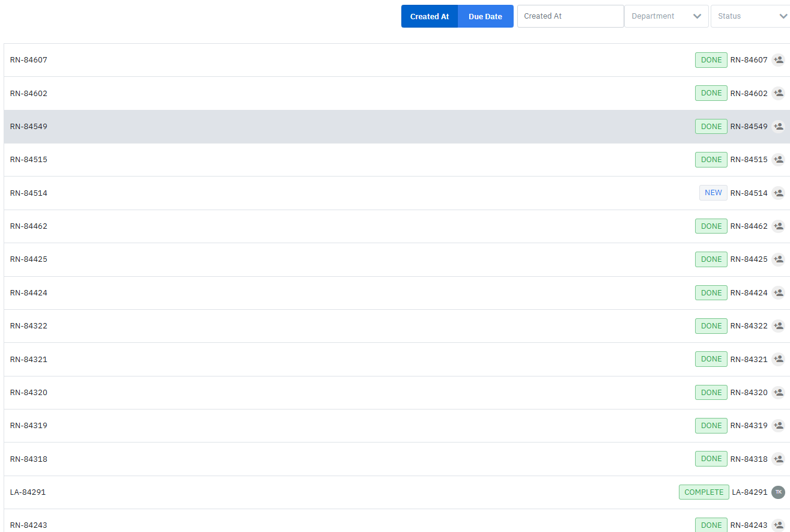This screenshot has height=532, width=790.
Task: Expand the Status filter dropdown
Action: tap(749, 16)
